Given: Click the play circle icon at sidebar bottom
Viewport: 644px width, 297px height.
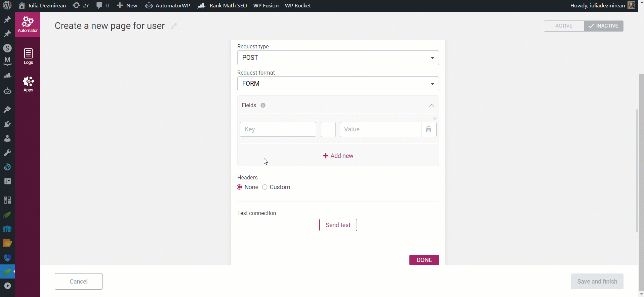Looking at the screenshot, I should click(7, 286).
